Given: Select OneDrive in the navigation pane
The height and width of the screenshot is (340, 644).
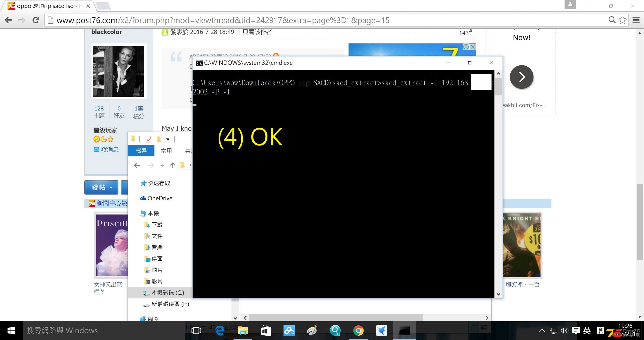Looking at the screenshot, I should (156, 198).
